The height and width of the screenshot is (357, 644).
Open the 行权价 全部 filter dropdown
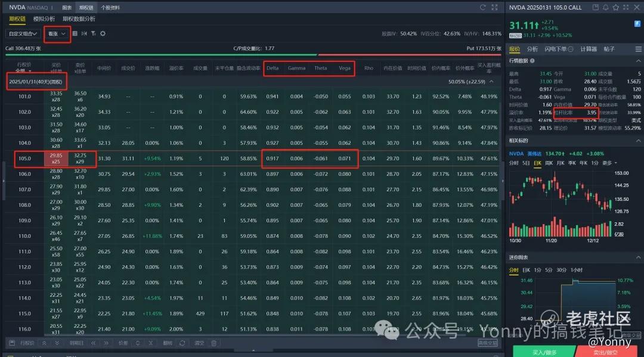[x=24, y=72]
